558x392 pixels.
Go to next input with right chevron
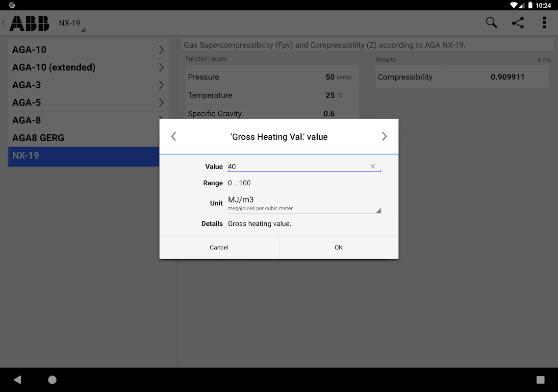[384, 137]
